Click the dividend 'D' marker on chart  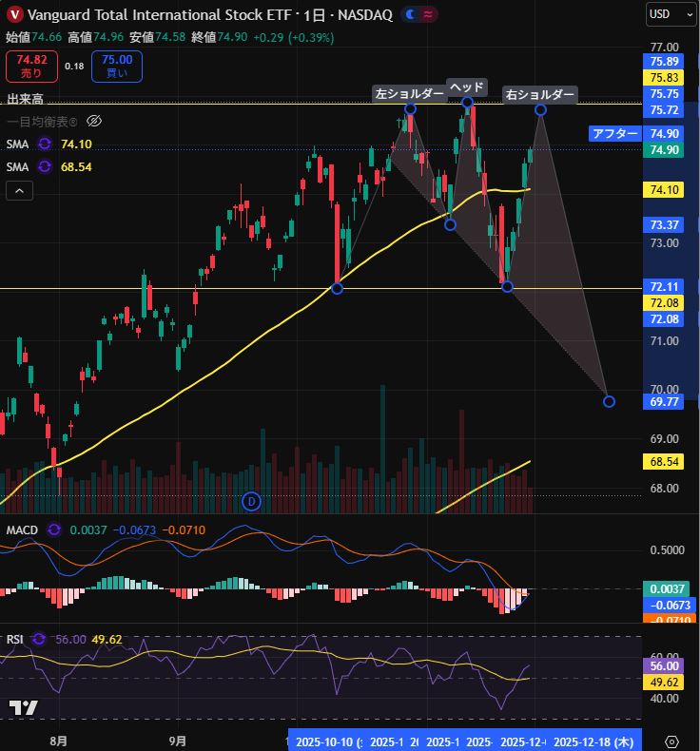coord(252,501)
